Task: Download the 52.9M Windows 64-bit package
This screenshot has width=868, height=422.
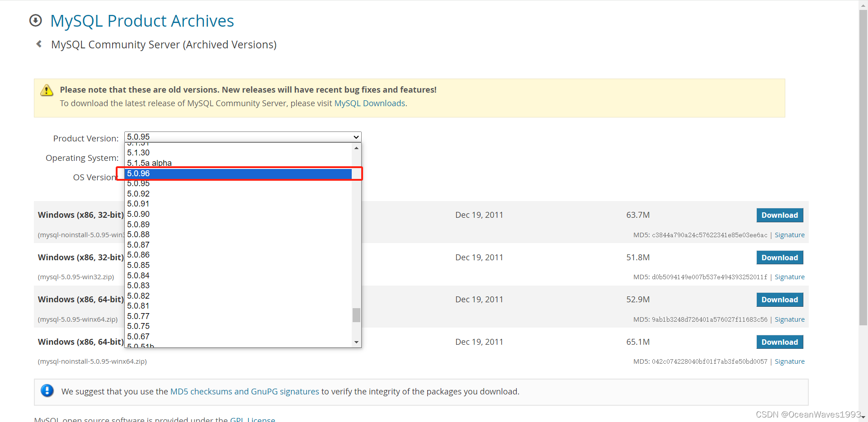Action: click(780, 300)
